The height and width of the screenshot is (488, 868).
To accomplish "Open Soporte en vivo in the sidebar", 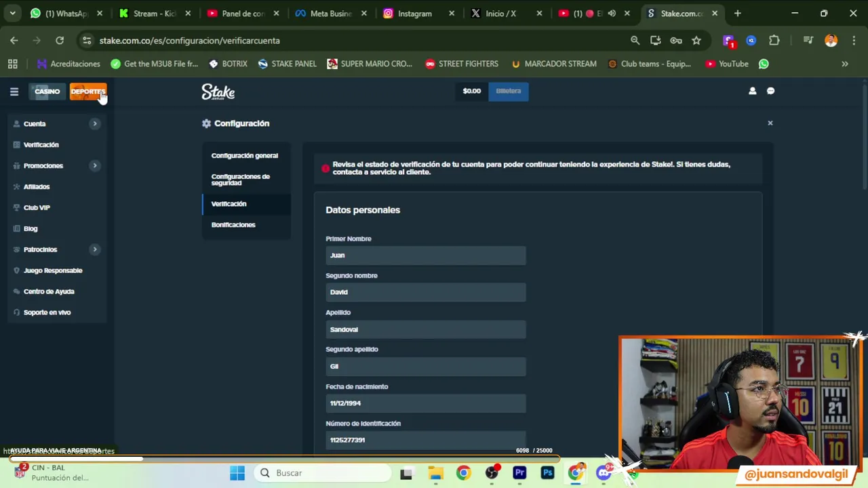I will pos(47,312).
